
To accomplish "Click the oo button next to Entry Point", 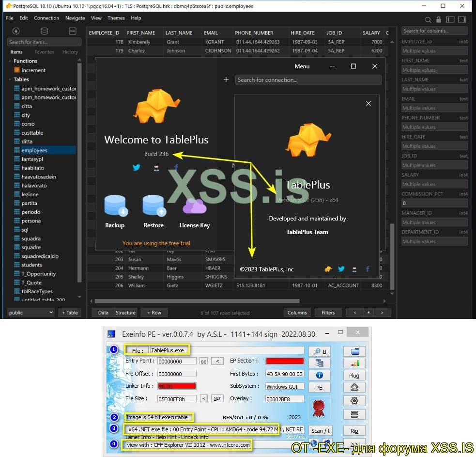I will tap(203, 361).
